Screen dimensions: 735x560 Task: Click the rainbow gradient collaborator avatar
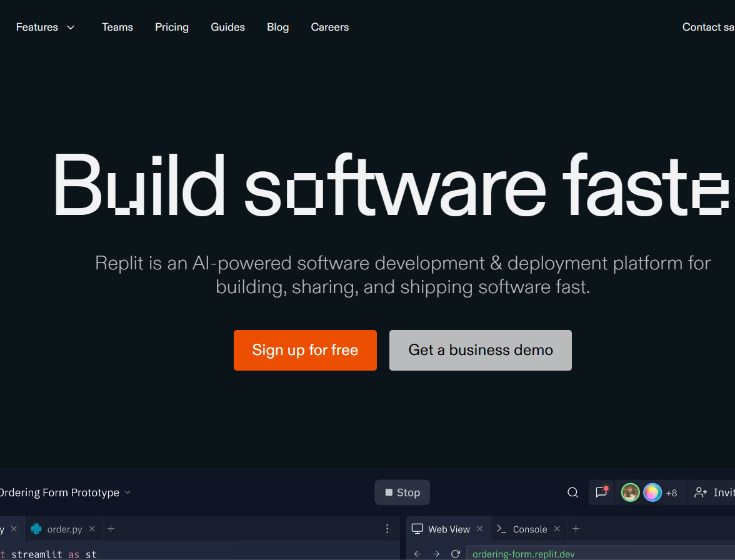click(x=652, y=492)
